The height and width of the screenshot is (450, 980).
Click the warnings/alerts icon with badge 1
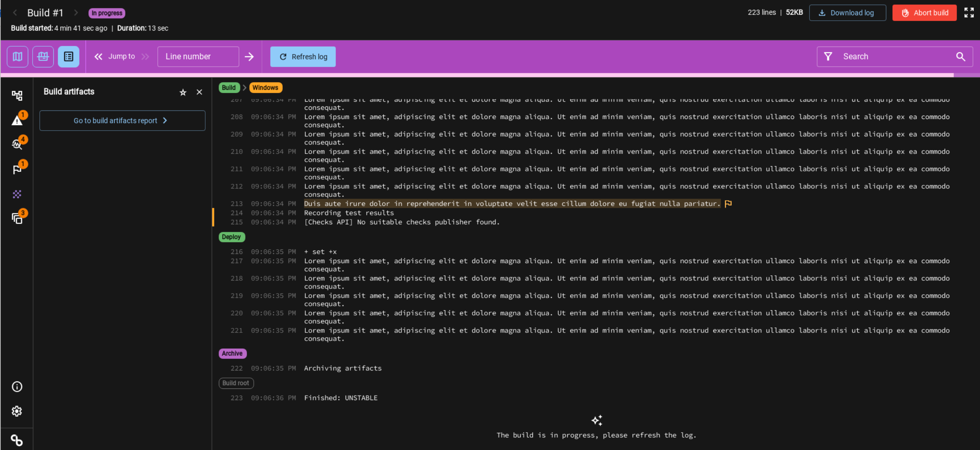[x=17, y=119]
